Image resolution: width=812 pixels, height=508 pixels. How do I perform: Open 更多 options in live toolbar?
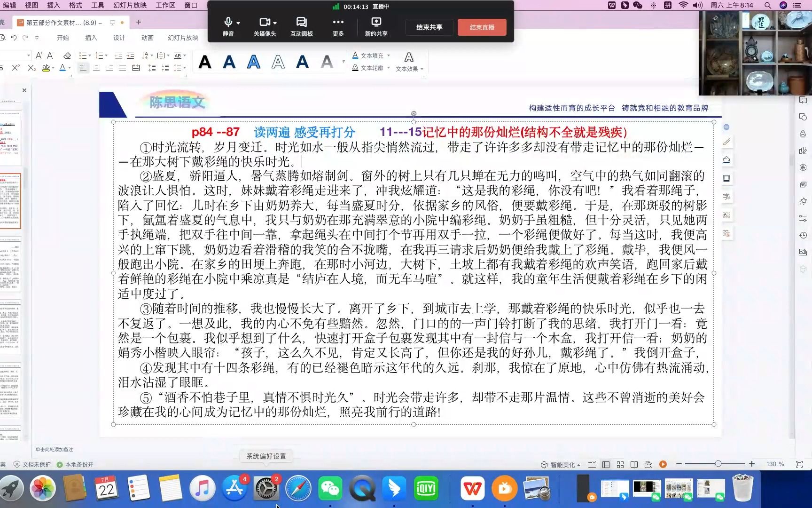(338, 27)
